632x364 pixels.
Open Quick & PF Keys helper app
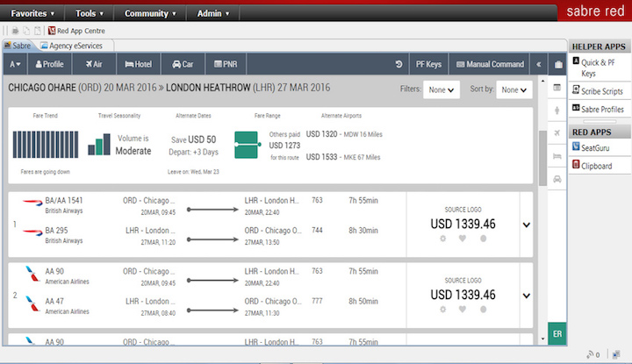[598, 68]
